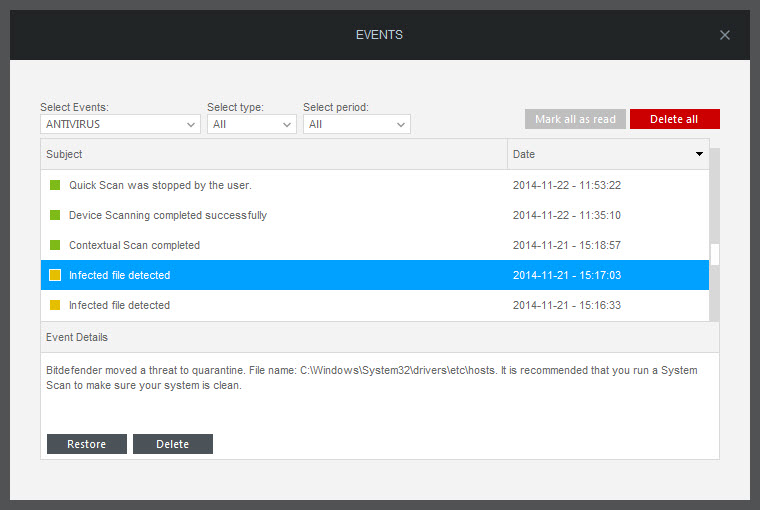Viewport: 760px width, 510px height.
Task: Select 'Device Scanning completed successfully' row
Action: 375,215
